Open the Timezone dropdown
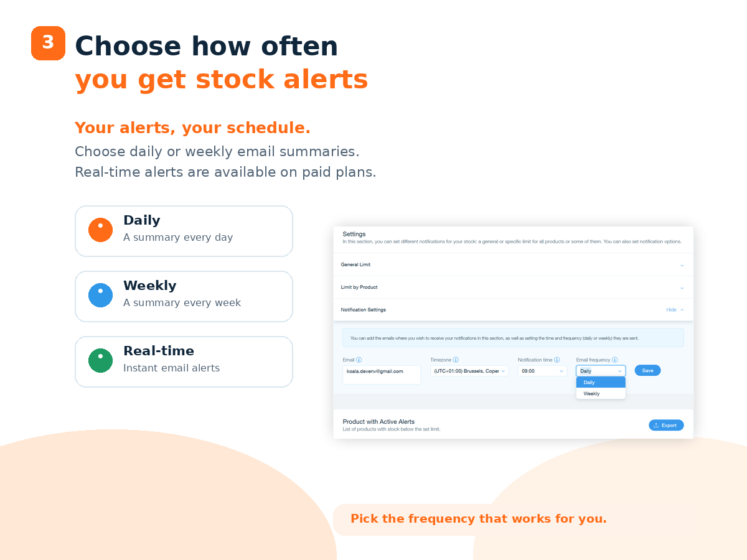Image resolution: width=747 pixels, height=560 pixels. [469, 371]
